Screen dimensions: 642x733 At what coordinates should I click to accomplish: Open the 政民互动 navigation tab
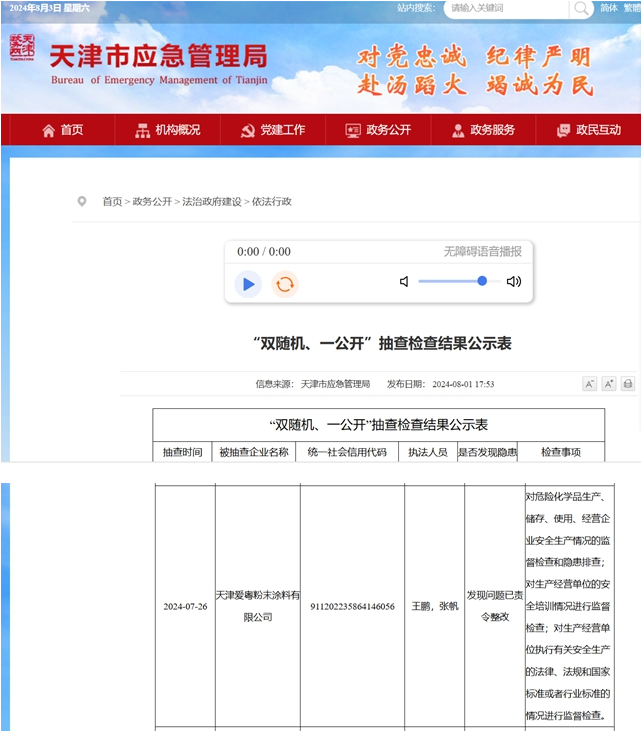point(589,130)
